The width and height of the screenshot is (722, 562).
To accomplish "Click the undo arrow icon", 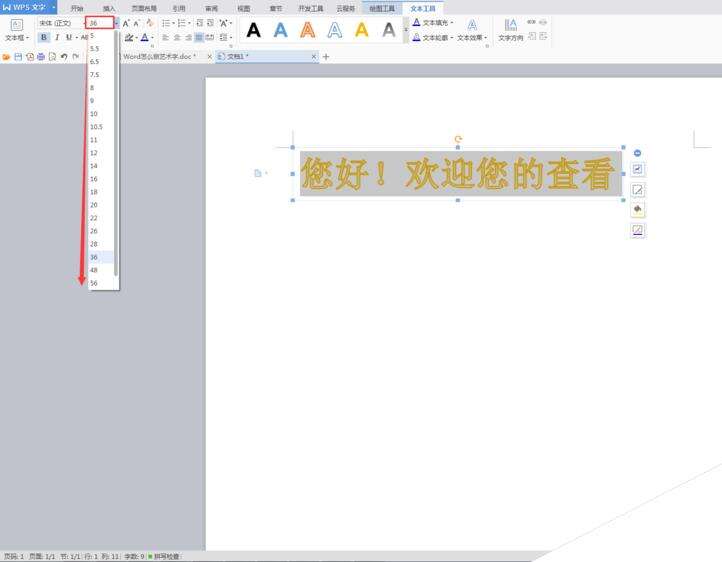I will [x=64, y=57].
